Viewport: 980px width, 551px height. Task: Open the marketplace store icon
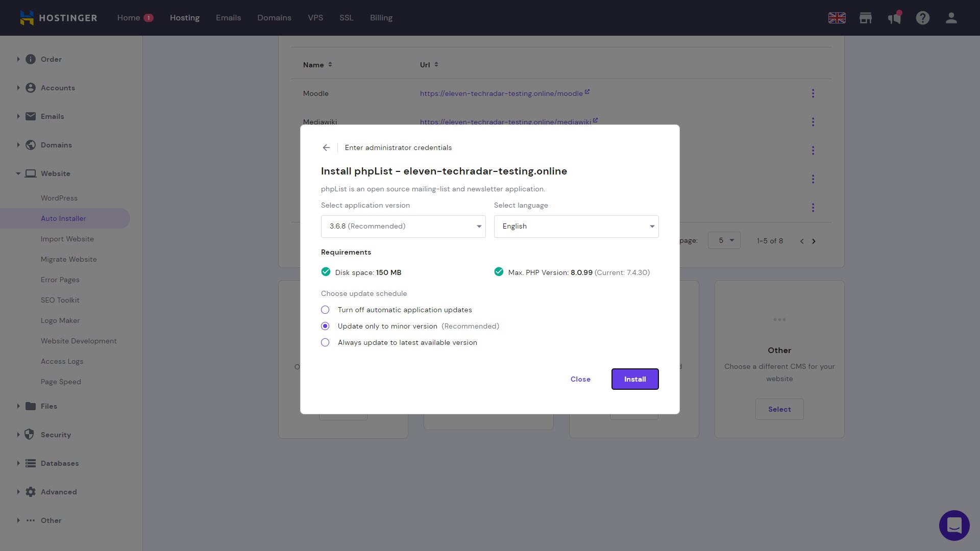(865, 18)
